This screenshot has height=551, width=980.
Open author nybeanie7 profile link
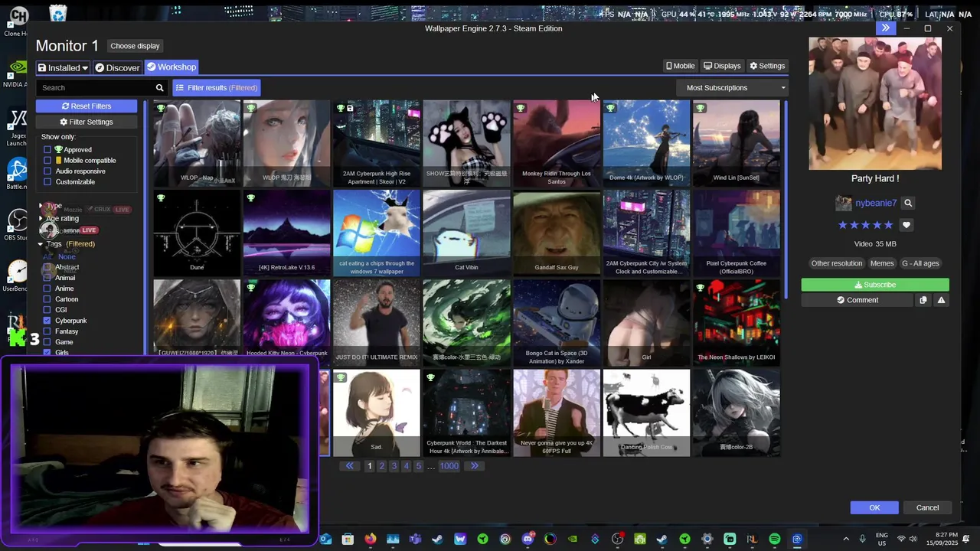(876, 204)
